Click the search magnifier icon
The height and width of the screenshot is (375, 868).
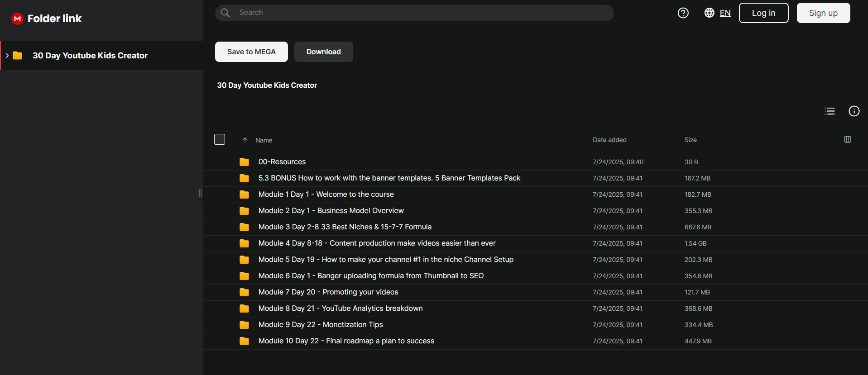point(225,13)
